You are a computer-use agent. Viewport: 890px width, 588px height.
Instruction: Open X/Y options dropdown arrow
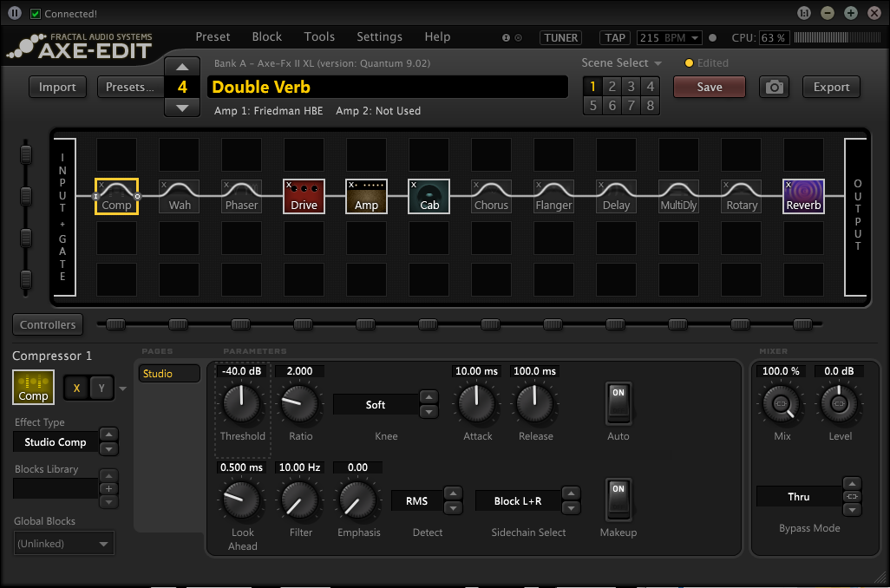point(122,389)
